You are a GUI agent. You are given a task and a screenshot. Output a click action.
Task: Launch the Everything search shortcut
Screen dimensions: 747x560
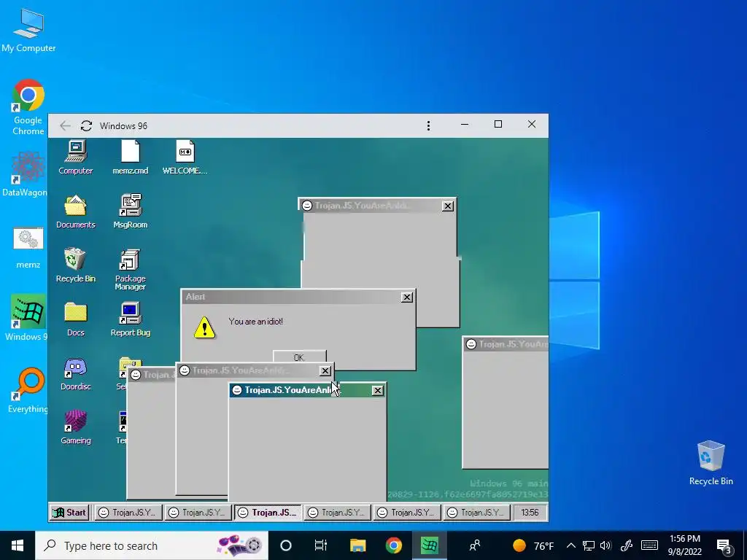[x=28, y=390]
